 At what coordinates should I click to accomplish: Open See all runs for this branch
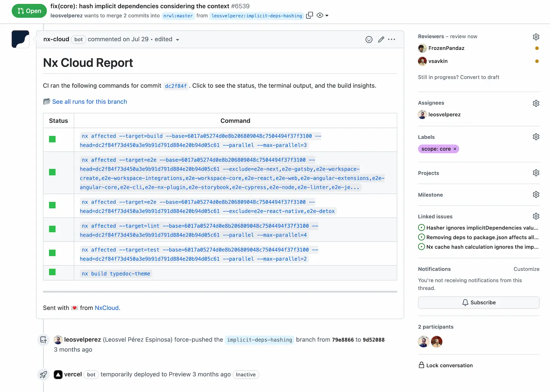click(89, 101)
